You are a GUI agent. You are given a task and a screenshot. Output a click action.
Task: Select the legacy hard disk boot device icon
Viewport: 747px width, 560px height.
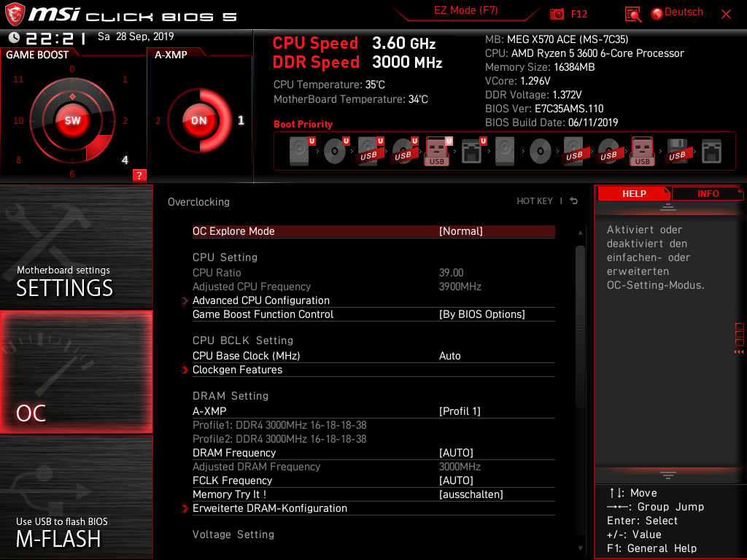click(505, 152)
